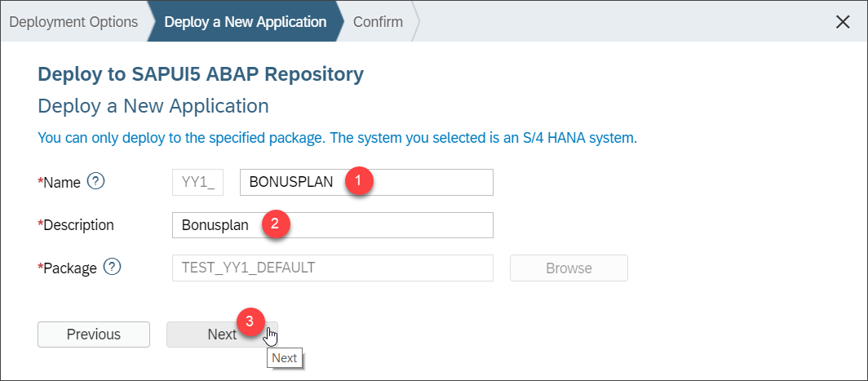Open the help icon next to Package
This screenshot has height=381, width=868.
[113, 268]
